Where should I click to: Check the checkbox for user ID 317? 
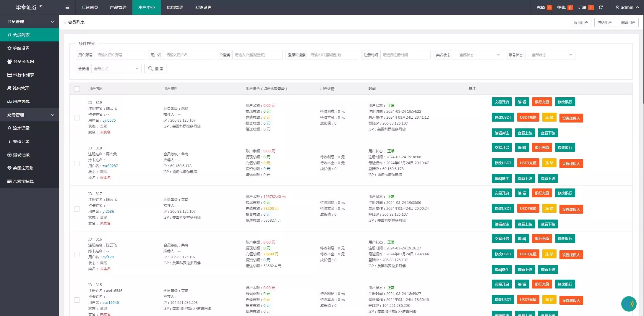[77, 209]
